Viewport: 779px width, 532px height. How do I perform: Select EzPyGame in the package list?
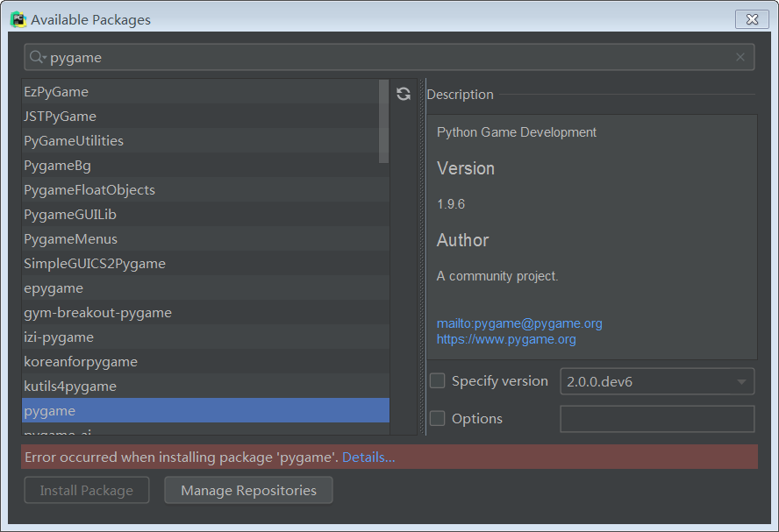205,91
